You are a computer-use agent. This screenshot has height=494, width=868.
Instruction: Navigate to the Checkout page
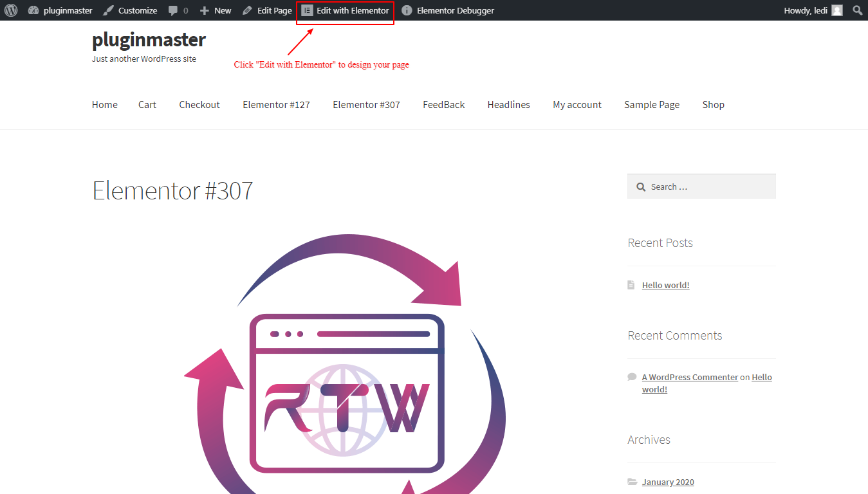point(199,105)
